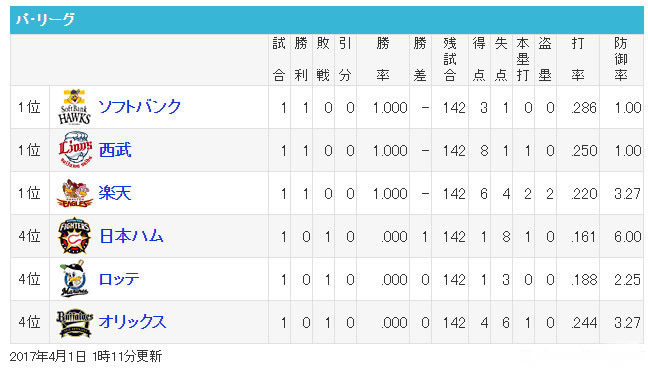Open the 日本ハム team link
The image size is (648, 368).
(131, 236)
